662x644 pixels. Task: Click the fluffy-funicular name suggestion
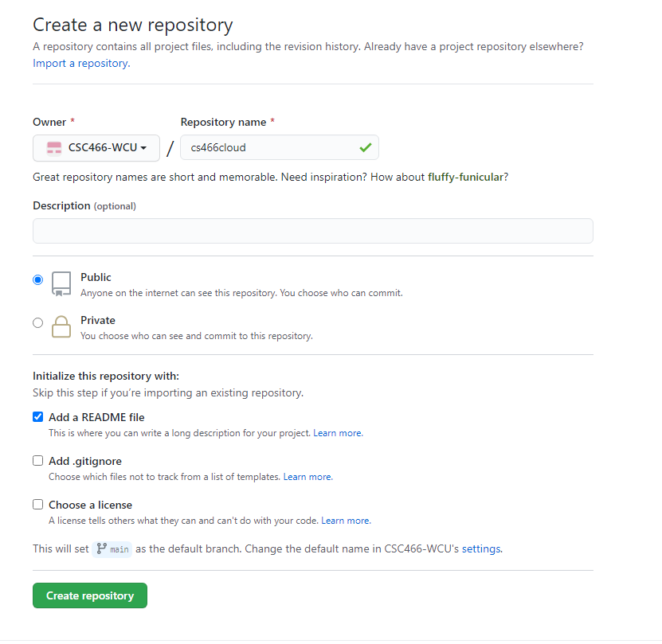coord(466,177)
